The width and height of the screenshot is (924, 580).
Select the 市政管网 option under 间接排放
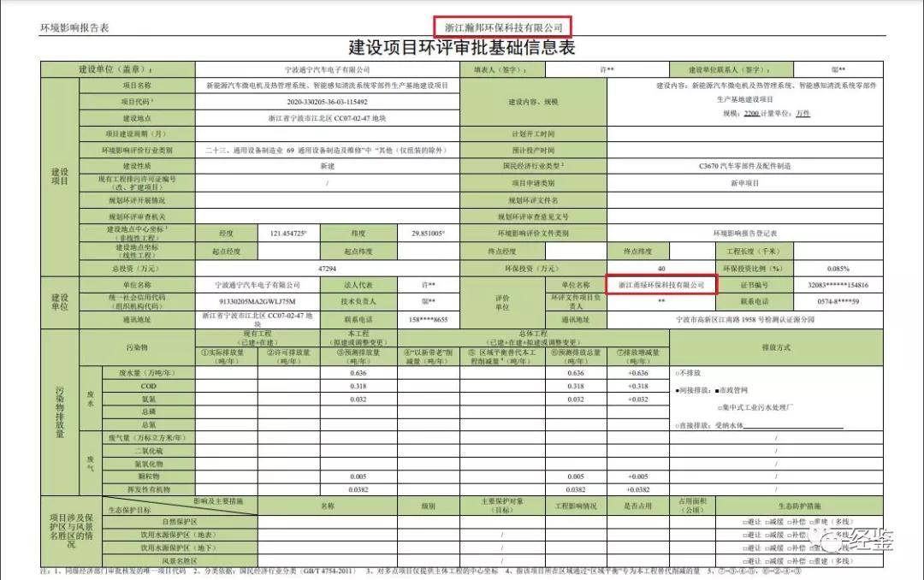716,389
